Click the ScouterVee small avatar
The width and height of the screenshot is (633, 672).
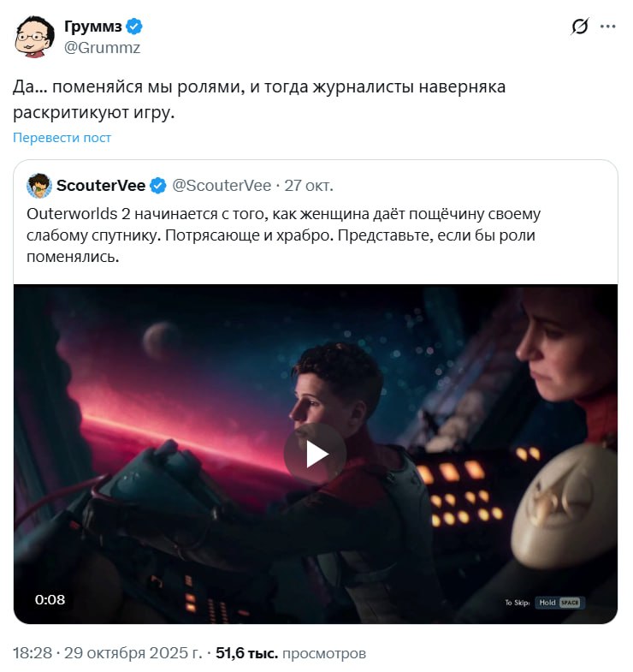pos(39,186)
